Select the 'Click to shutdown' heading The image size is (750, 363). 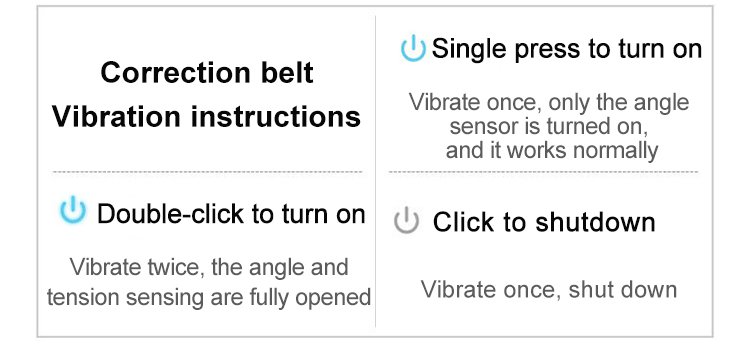point(544,222)
